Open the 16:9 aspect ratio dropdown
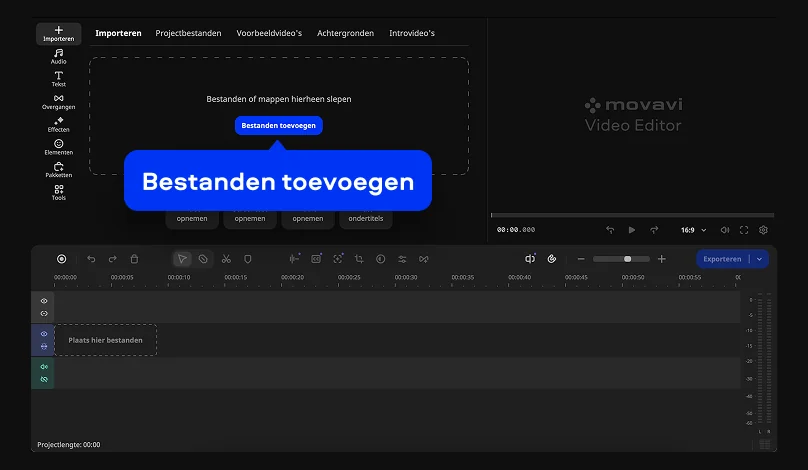The height and width of the screenshot is (470, 808). point(693,230)
